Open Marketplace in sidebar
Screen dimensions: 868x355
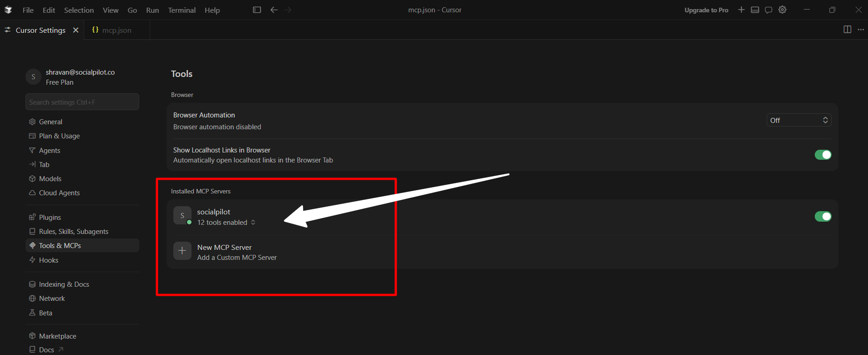tap(82, 336)
